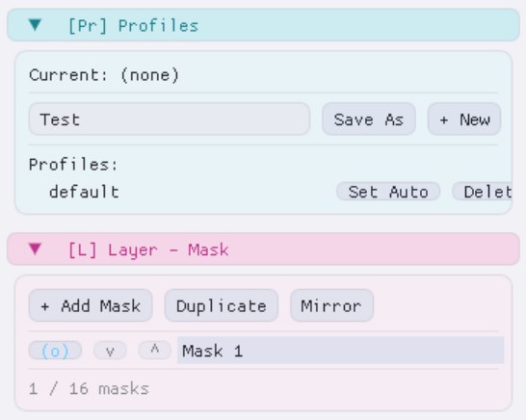This screenshot has width=526, height=420.
Task: Click Set Auto for default profile
Action: click(x=388, y=192)
